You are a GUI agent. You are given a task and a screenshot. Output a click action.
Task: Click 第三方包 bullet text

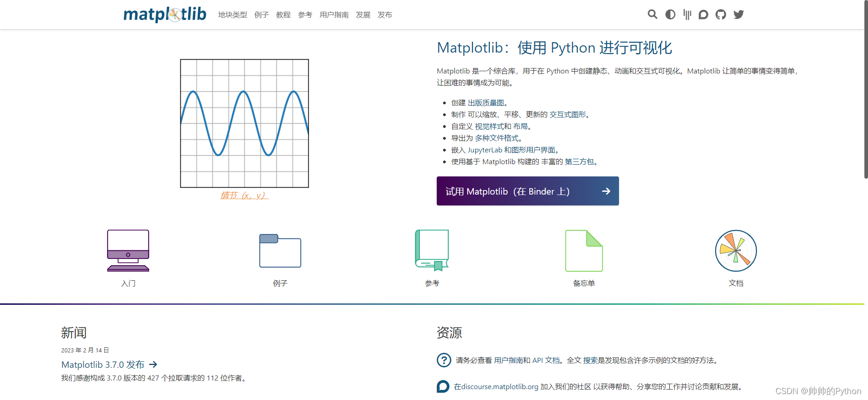(579, 162)
